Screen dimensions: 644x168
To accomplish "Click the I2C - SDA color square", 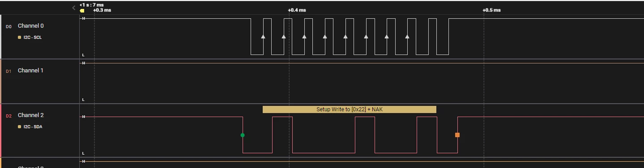I will [20, 127].
